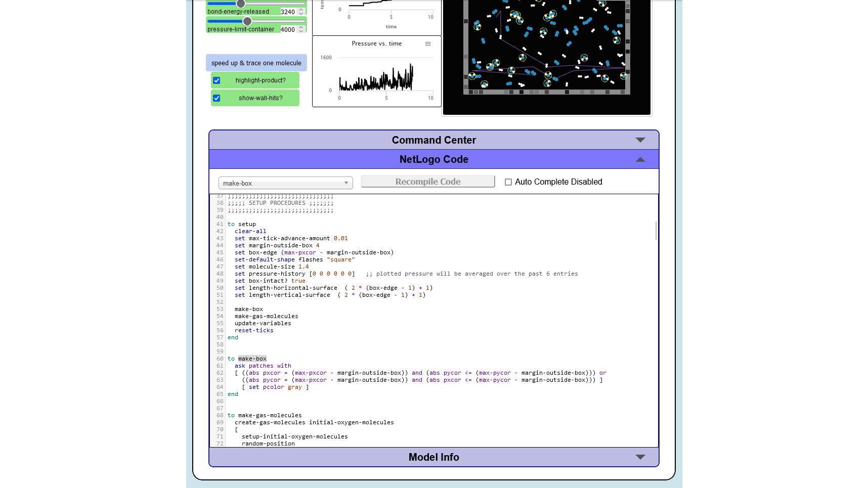Click 'to make-gas-molecules' line in code
This screenshot has width=868, height=488.
[265, 415]
